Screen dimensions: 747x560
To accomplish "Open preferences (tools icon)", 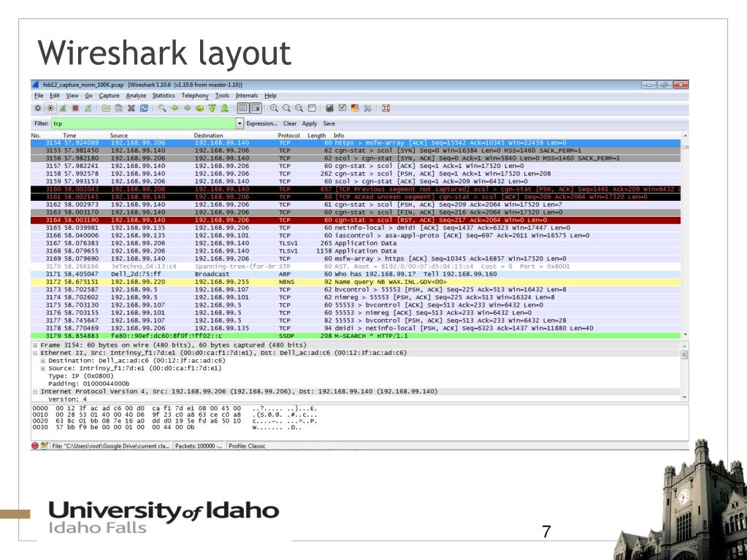I will pyautogui.click(x=368, y=108).
